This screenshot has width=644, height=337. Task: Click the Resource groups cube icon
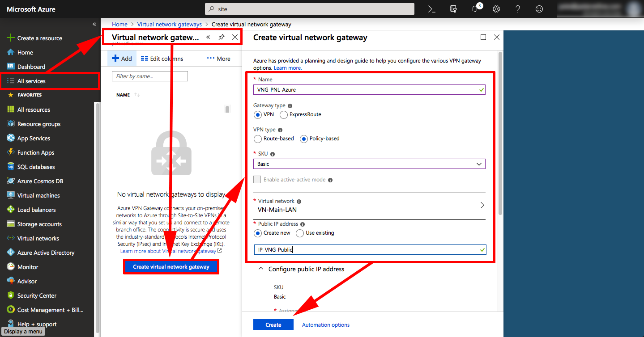pyautogui.click(x=11, y=124)
